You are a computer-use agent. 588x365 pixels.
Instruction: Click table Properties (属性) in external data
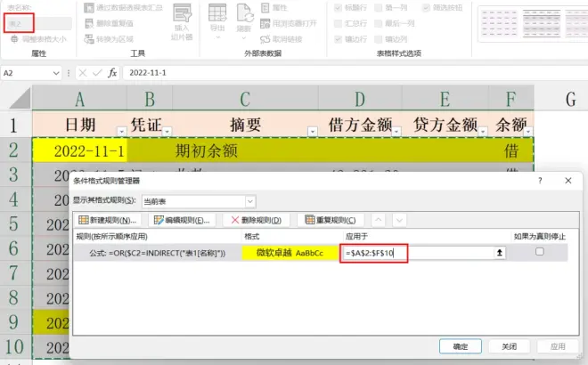(x=274, y=7)
